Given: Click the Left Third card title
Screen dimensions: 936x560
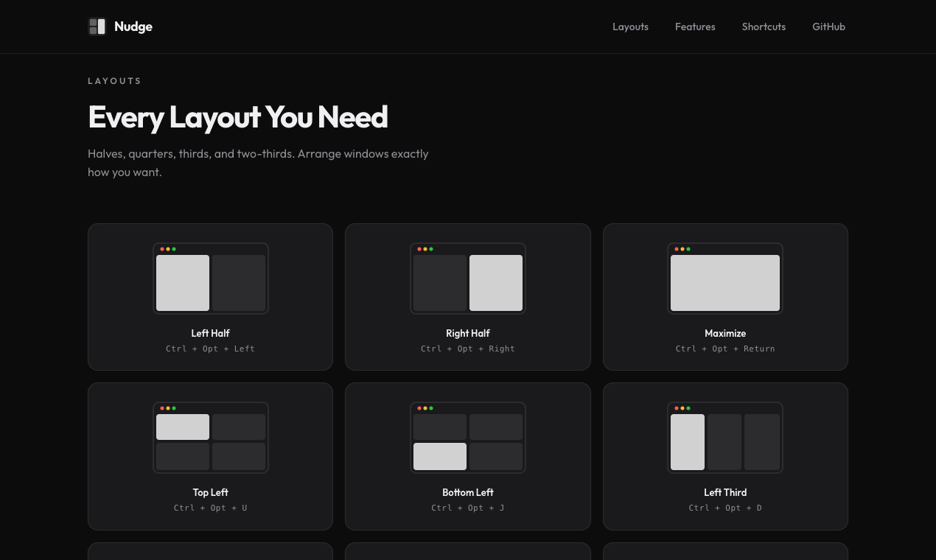Looking at the screenshot, I should (725, 492).
